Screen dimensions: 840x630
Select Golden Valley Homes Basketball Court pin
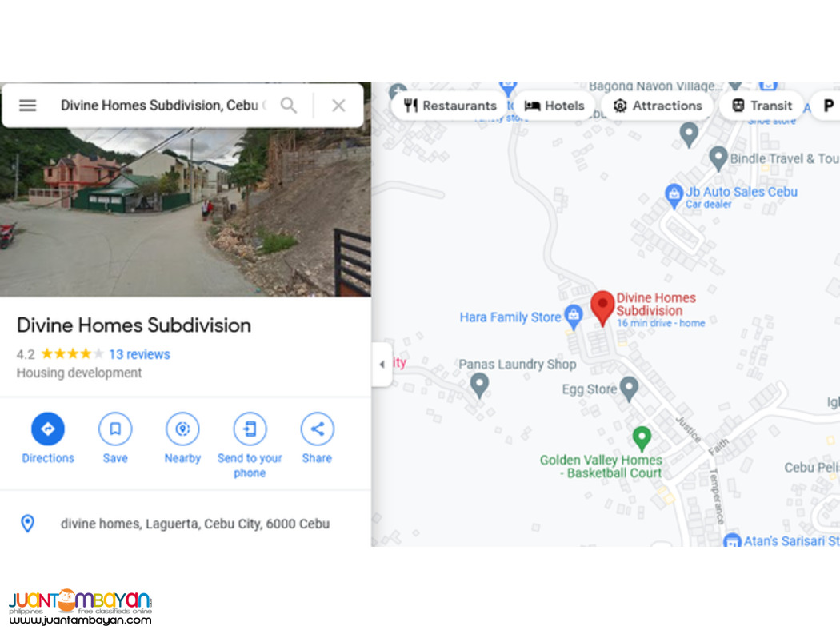coord(642,438)
